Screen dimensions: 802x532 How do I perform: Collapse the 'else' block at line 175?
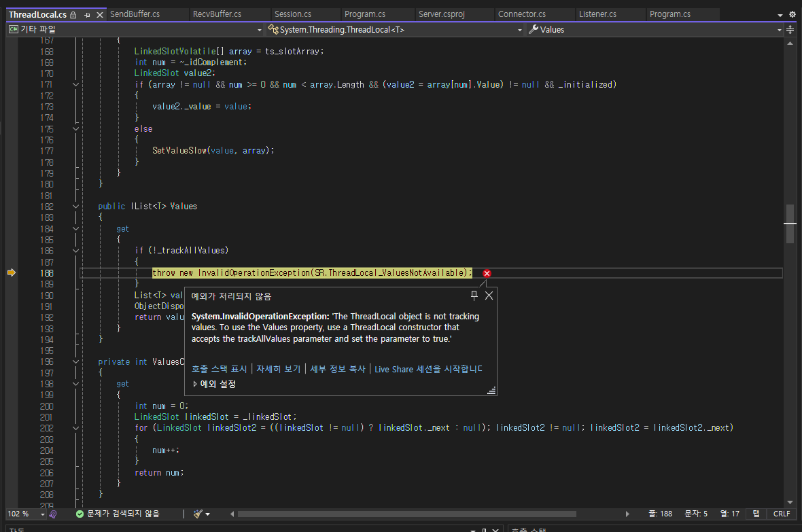point(75,129)
